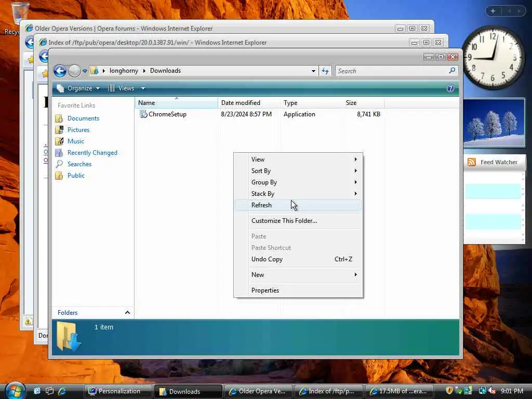532x399 pixels.
Task: Open the Recently Changed link
Action: (x=92, y=153)
